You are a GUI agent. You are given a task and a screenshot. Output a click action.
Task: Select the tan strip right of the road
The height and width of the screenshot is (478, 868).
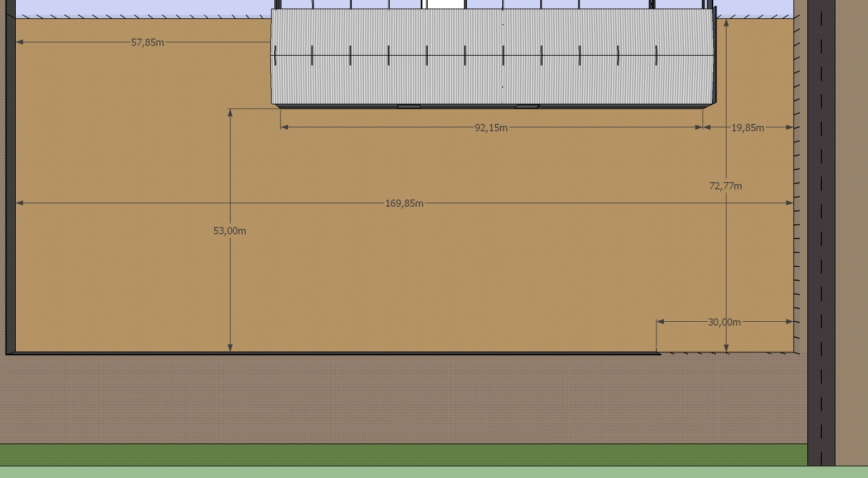(852, 233)
